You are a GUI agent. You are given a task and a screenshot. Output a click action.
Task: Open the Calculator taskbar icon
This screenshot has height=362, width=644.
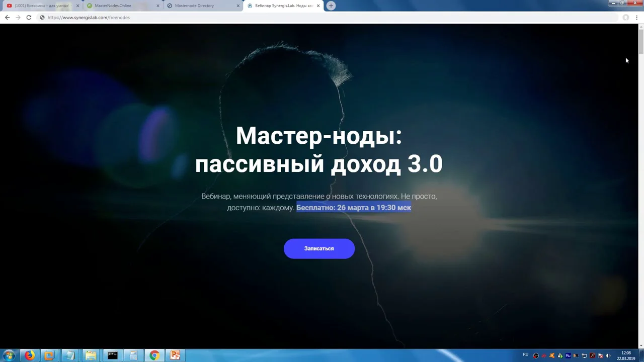point(133,355)
